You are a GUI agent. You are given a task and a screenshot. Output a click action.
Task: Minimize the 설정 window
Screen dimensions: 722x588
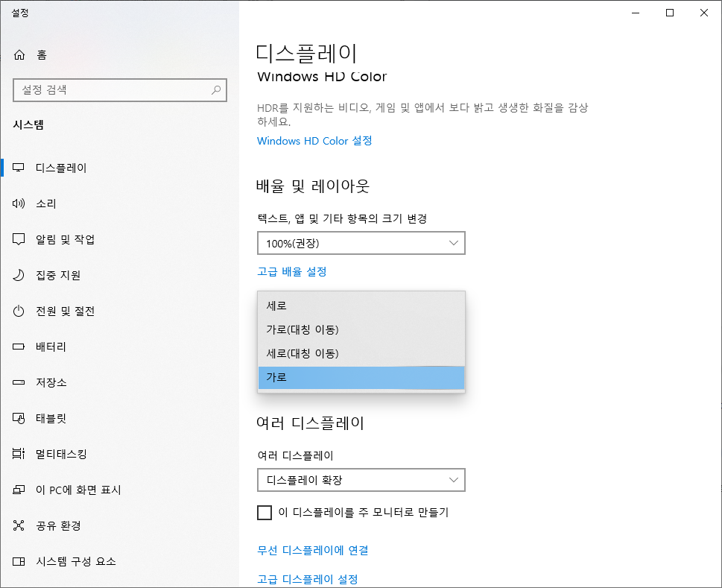(x=636, y=13)
